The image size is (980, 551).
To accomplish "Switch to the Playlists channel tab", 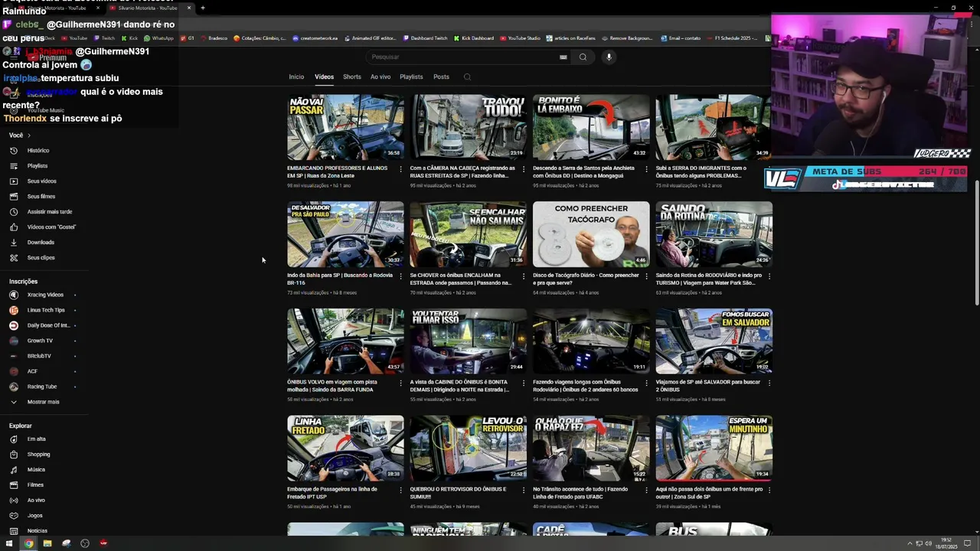I will [411, 77].
